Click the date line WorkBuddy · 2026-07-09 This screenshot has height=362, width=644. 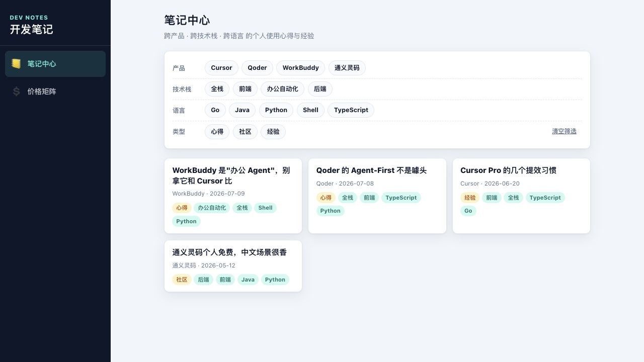pos(208,194)
